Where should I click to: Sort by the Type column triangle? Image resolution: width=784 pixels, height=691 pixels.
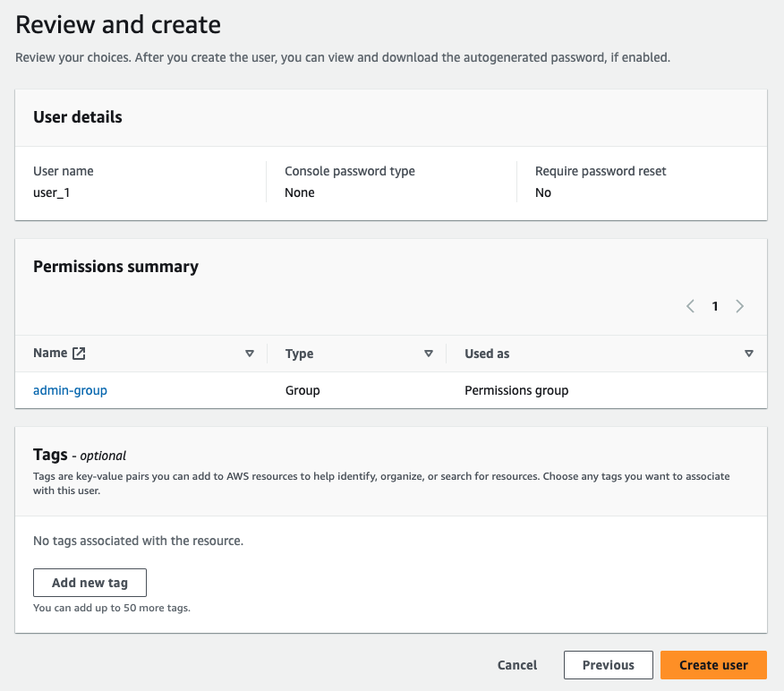[x=429, y=354]
